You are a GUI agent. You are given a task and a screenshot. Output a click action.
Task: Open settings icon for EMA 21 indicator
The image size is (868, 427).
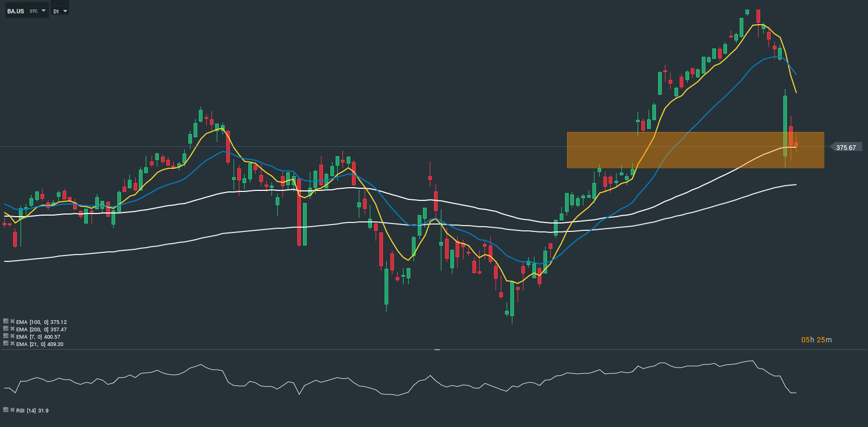[x=6, y=343]
